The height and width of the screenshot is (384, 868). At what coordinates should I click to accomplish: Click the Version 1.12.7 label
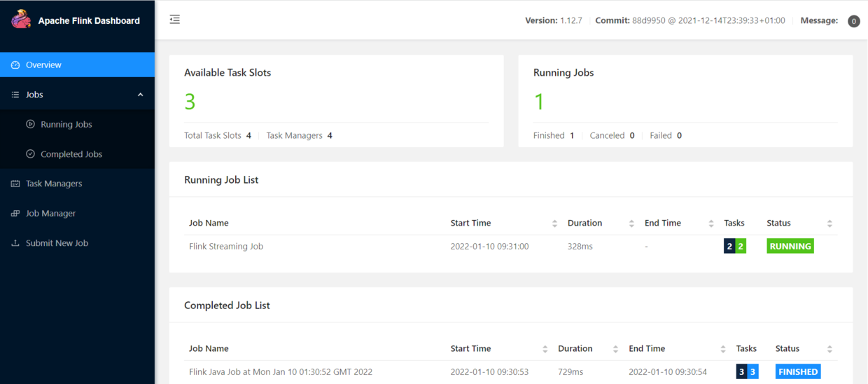pyautogui.click(x=554, y=21)
